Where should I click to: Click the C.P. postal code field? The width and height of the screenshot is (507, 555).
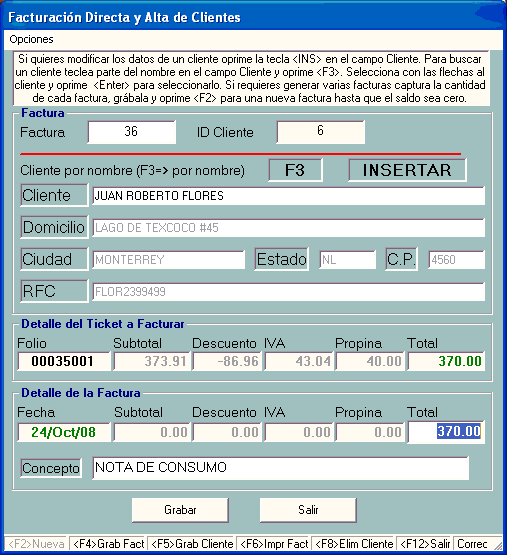point(456,259)
